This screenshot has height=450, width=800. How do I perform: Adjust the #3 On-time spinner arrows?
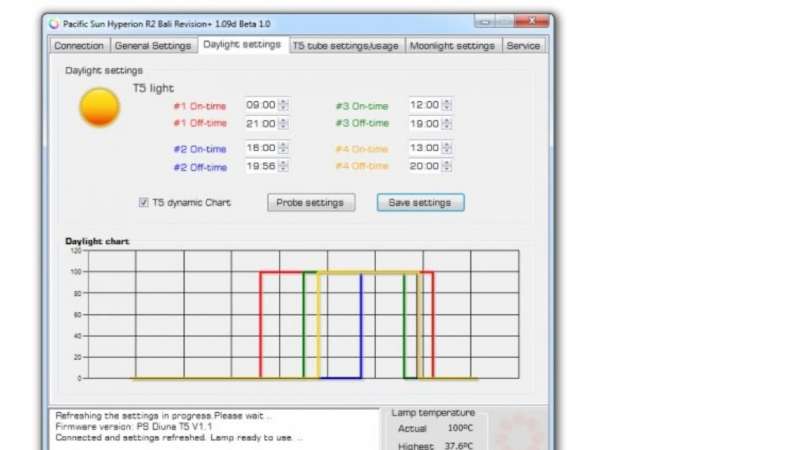point(447,105)
